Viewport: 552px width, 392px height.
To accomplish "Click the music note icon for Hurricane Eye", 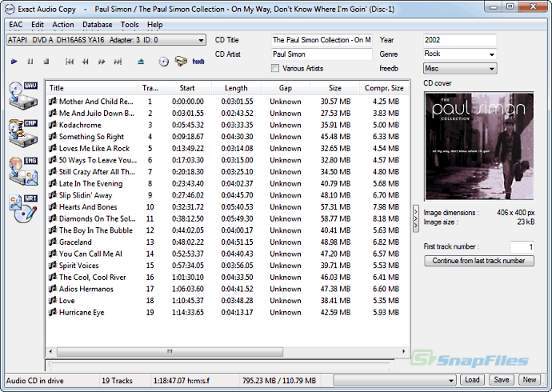I will [x=53, y=312].
